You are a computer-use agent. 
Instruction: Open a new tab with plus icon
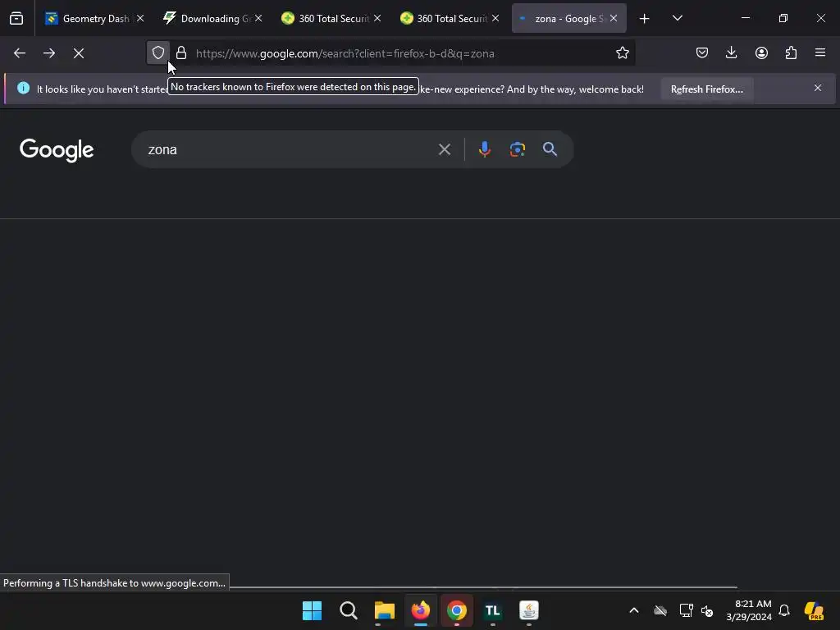click(x=645, y=19)
